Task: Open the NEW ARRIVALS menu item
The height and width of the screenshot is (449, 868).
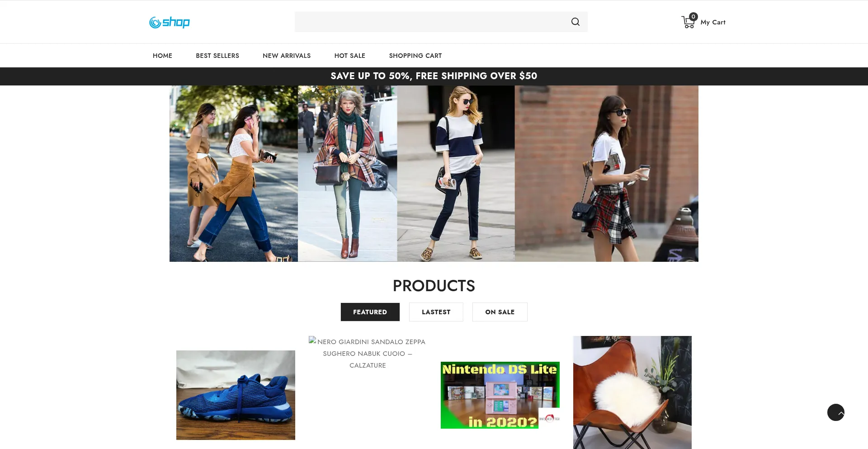Action: (287, 56)
